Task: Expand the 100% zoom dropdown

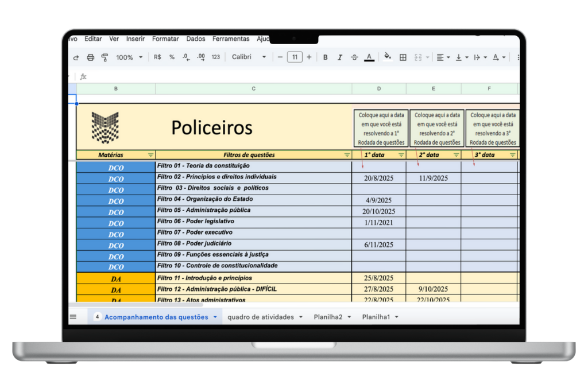Action: point(129,57)
